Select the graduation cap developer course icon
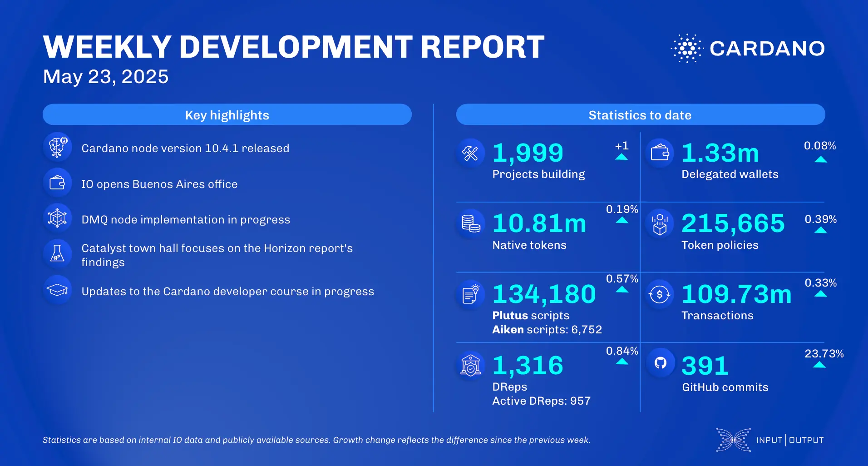The image size is (868, 466). click(x=58, y=289)
